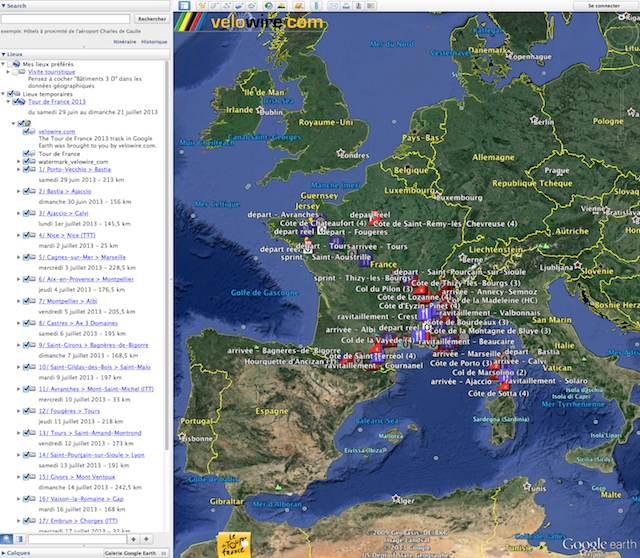Toggle the Mes lieux préférés checkbox
Screen dimensions: 640x558
coord(10,64)
